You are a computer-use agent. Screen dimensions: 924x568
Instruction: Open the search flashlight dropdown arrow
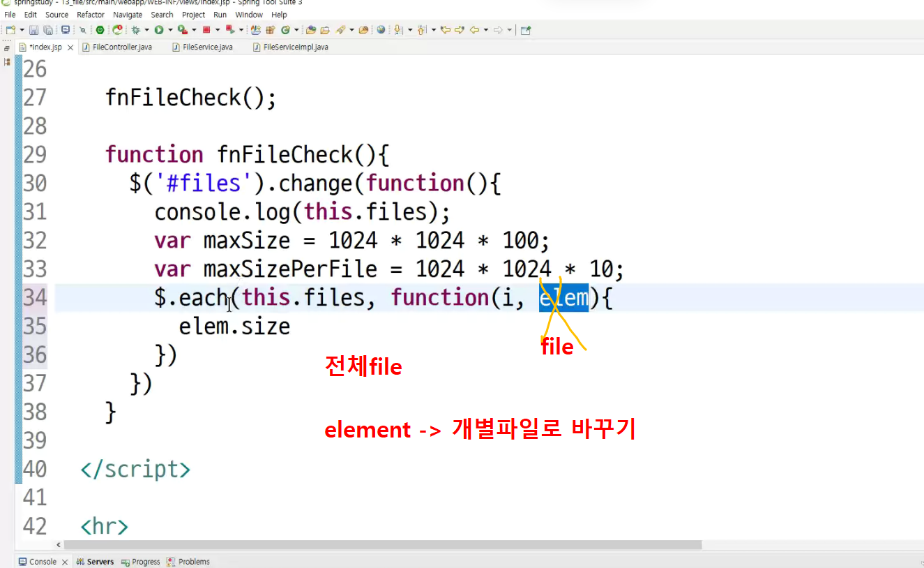coord(351,30)
